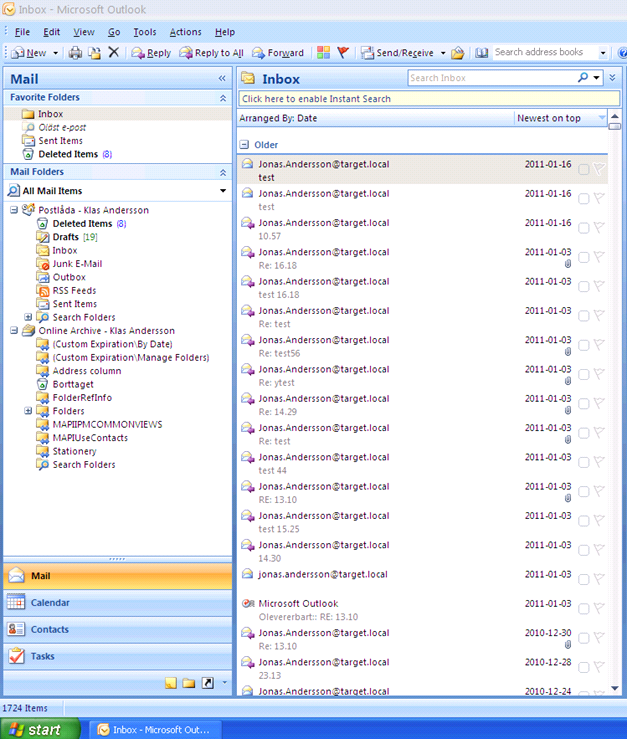Screen dimensions: 627x739
Task: Open the Go menu
Action: 114,32
